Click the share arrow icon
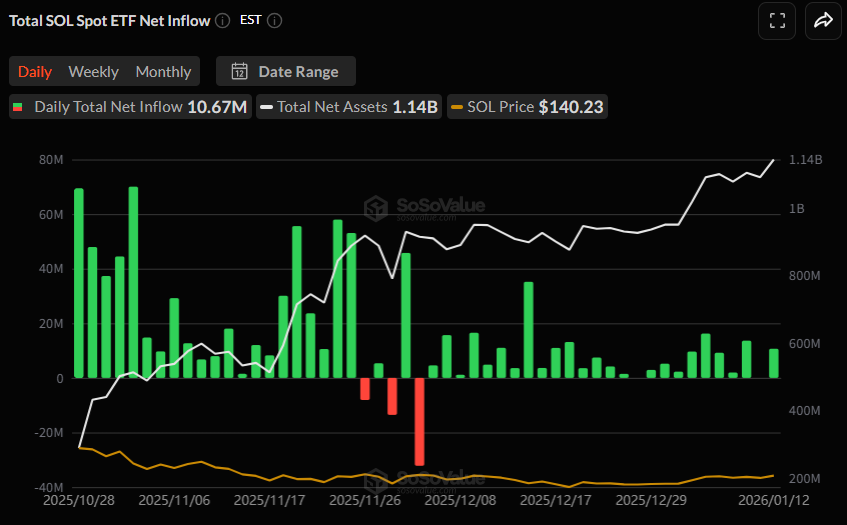This screenshot has width=847, height=525. pyautogui.click(x=823, y=20)
